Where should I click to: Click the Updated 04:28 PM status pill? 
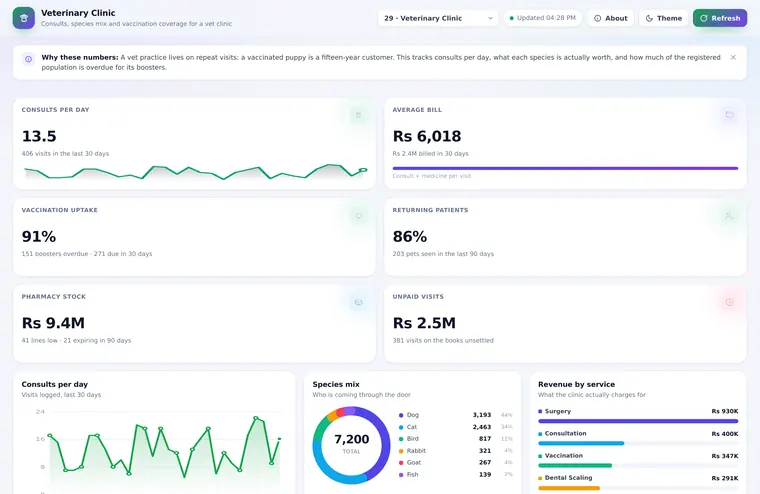click(x=543, y=18)
